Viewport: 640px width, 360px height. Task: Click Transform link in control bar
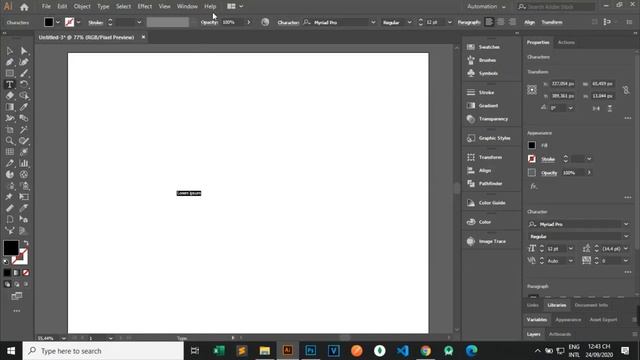point(552,22)
